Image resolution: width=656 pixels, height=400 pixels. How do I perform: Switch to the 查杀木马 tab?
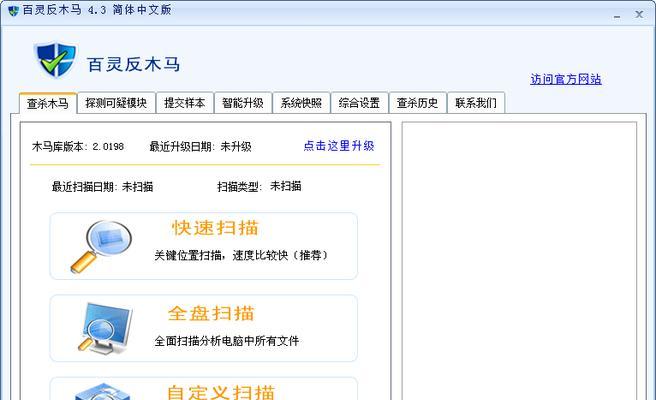pyautogui.click(x=48, y=103)
